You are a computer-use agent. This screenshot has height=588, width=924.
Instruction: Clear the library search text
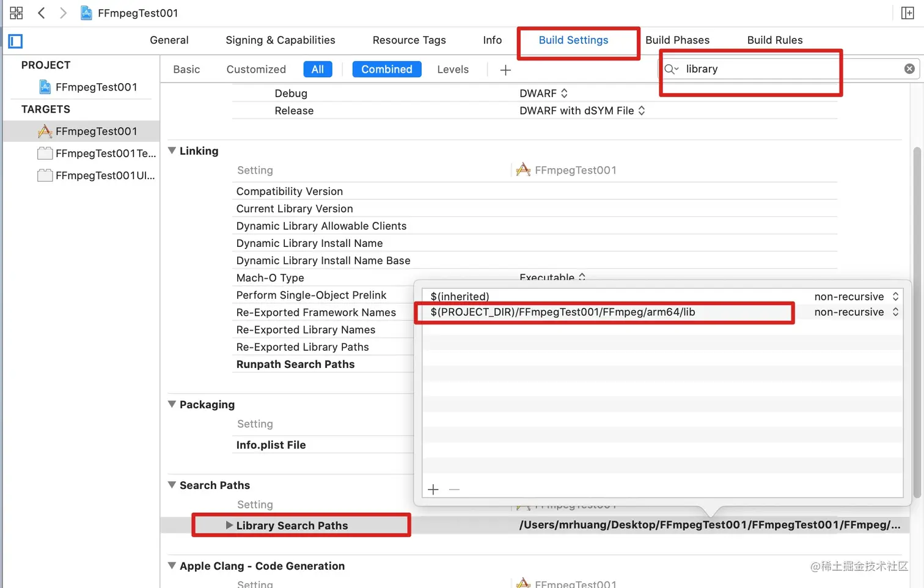click(909, 68)
